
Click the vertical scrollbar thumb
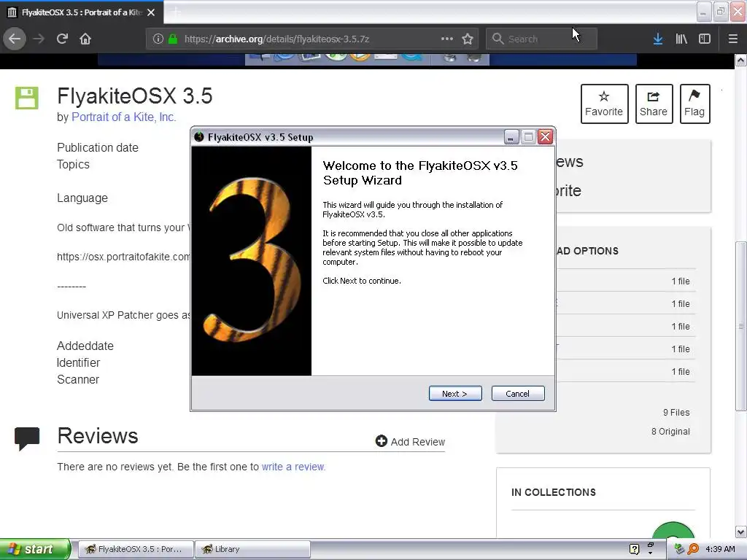pyautogui.click(x=741, y=326)
